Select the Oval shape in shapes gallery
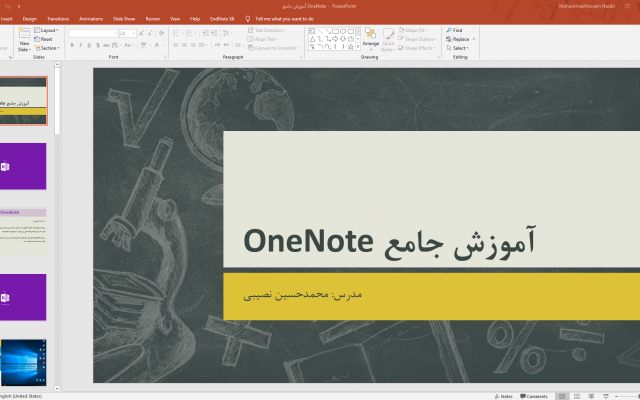The image size is (640, 400). [x=343, y=31]
